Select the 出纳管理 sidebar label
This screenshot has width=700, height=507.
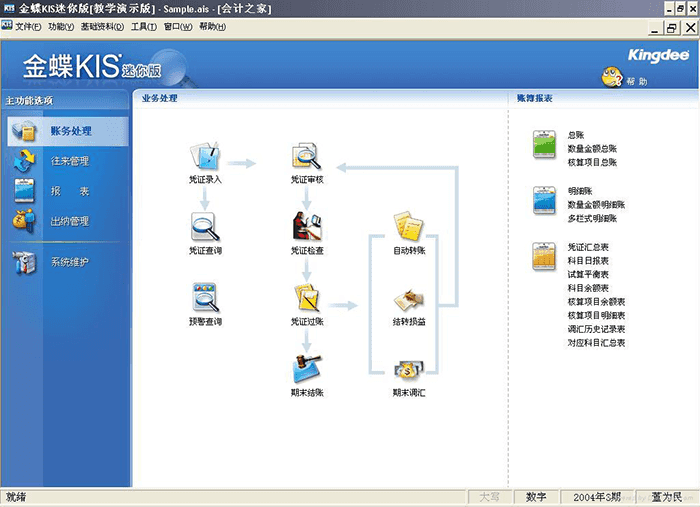click(70, 221)
